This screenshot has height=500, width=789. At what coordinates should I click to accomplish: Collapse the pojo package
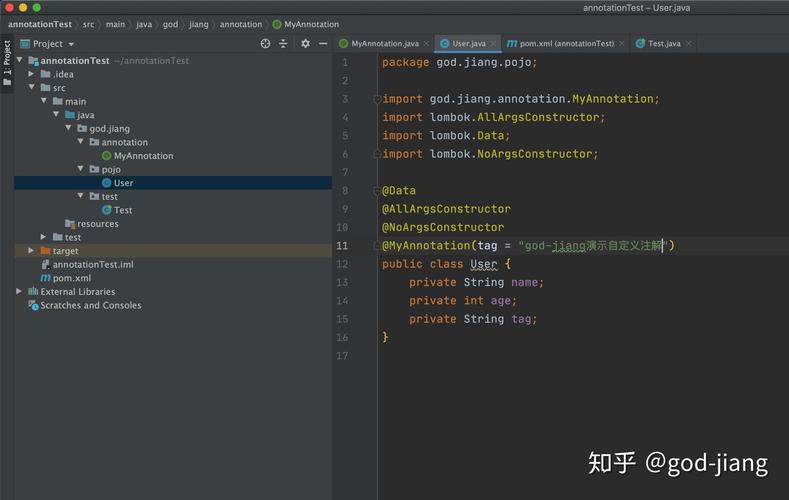(80, 169)
